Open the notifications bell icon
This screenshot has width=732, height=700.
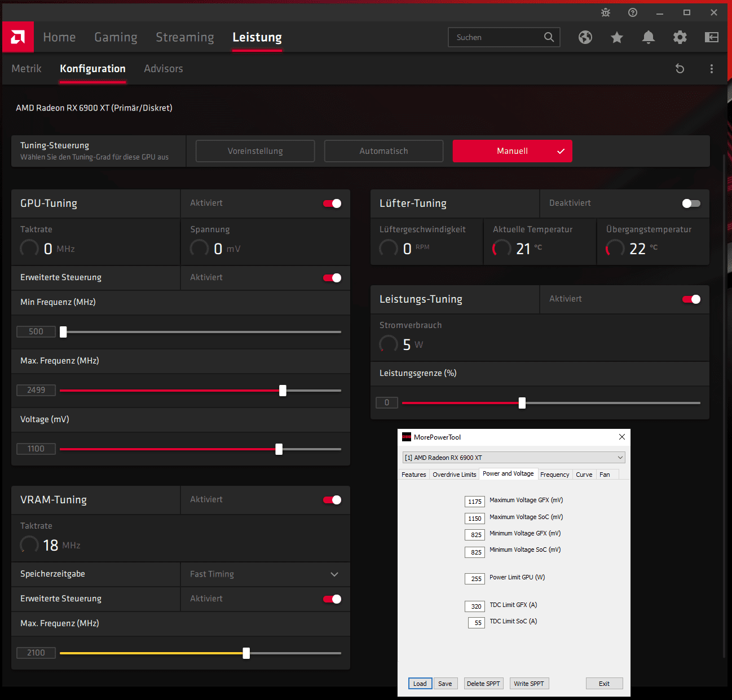pos(649,37)
